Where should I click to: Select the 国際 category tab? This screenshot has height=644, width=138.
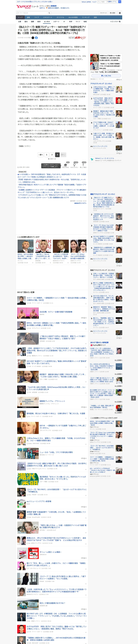[32, 21]
